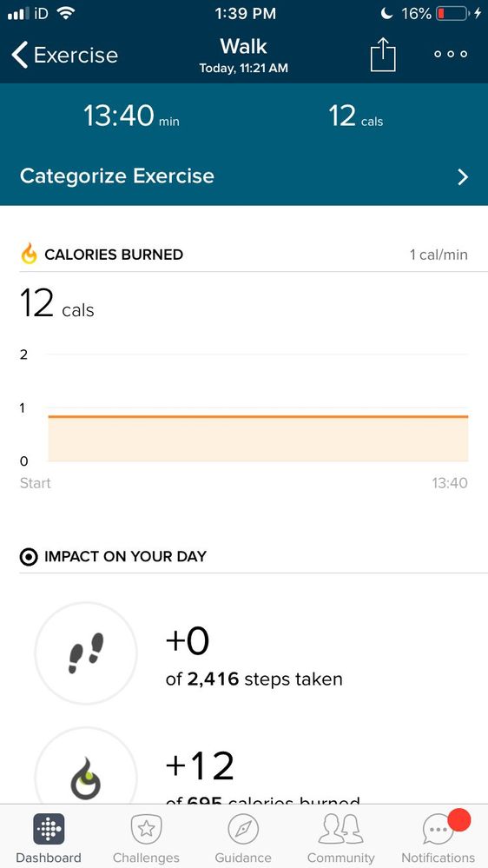488x868 pixels.
Task: Open the three-dot more options menu
Action: click(451, 54)
